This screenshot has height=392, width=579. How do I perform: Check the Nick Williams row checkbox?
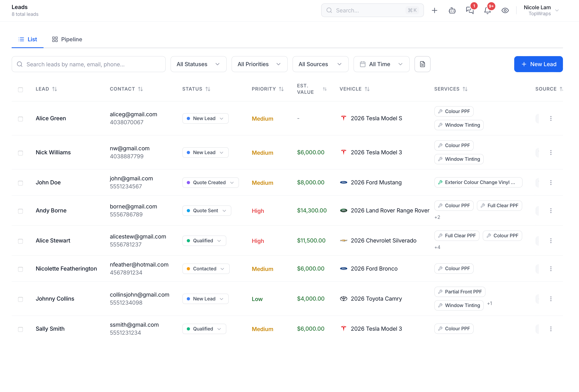[x=20, y=153]
